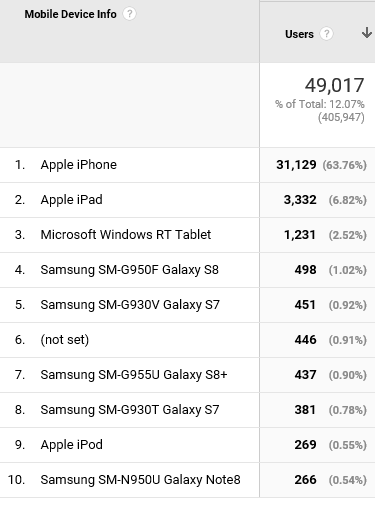
Task: Select Microsoft Windows RT Tablet entry
Action: coord(126,235)
